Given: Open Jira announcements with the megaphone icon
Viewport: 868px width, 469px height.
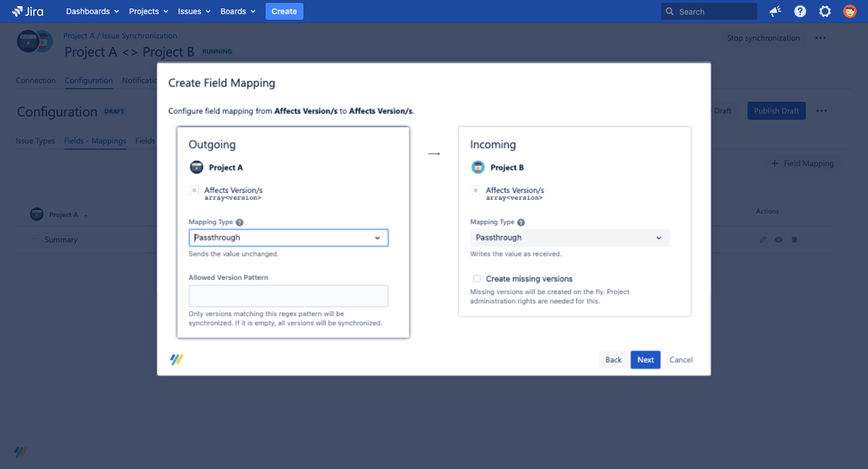Looking at the screenshot, I should click(775, 11).
